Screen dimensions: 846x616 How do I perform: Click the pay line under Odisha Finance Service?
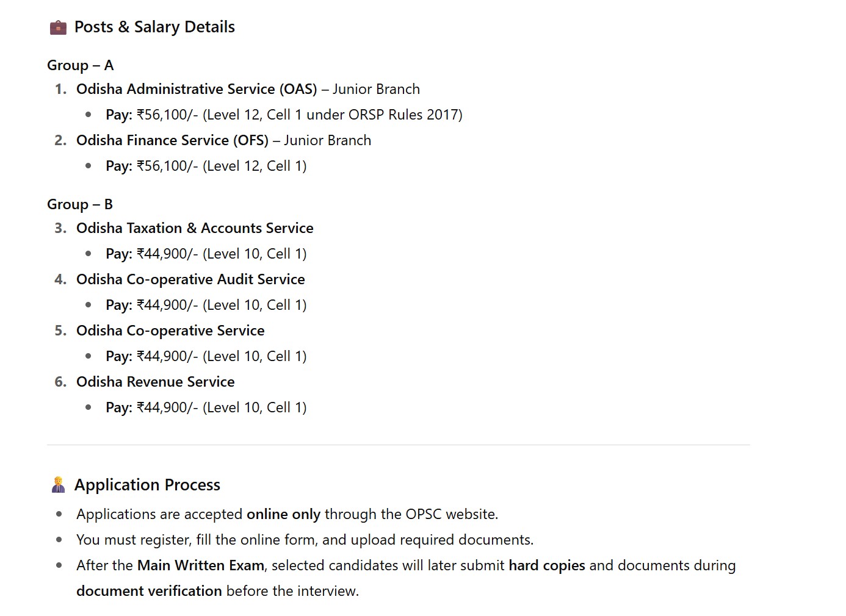point(206,166)
